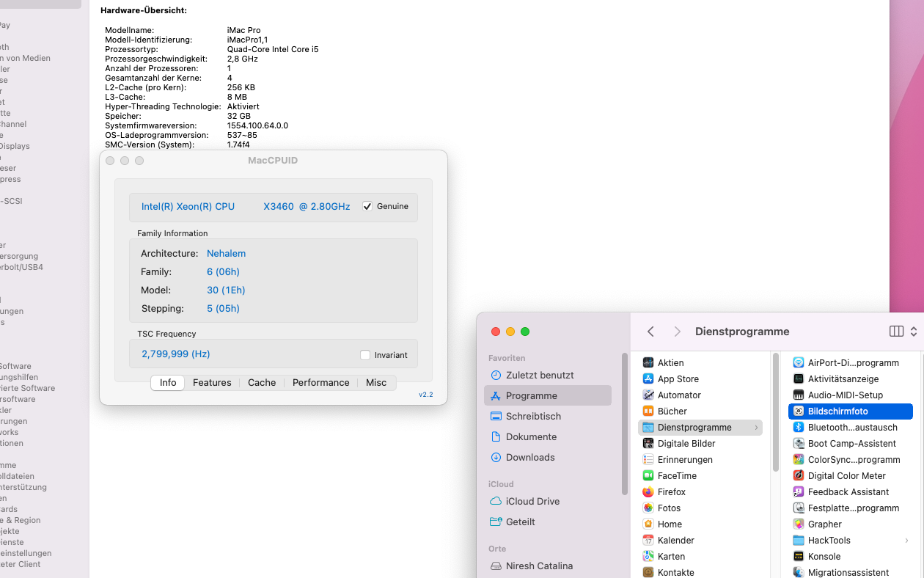Select Home app icon
This screenshot has width=924, height=578.
coord(648,524)
